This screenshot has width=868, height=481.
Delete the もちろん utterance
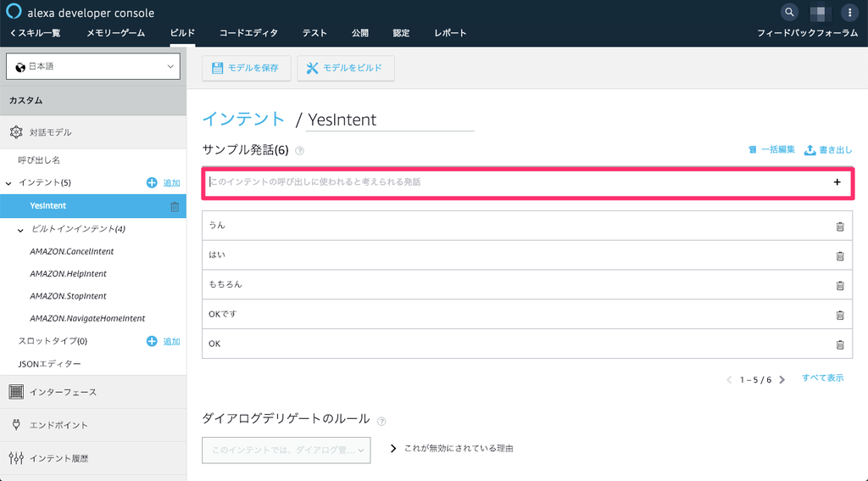click(840, 285)
